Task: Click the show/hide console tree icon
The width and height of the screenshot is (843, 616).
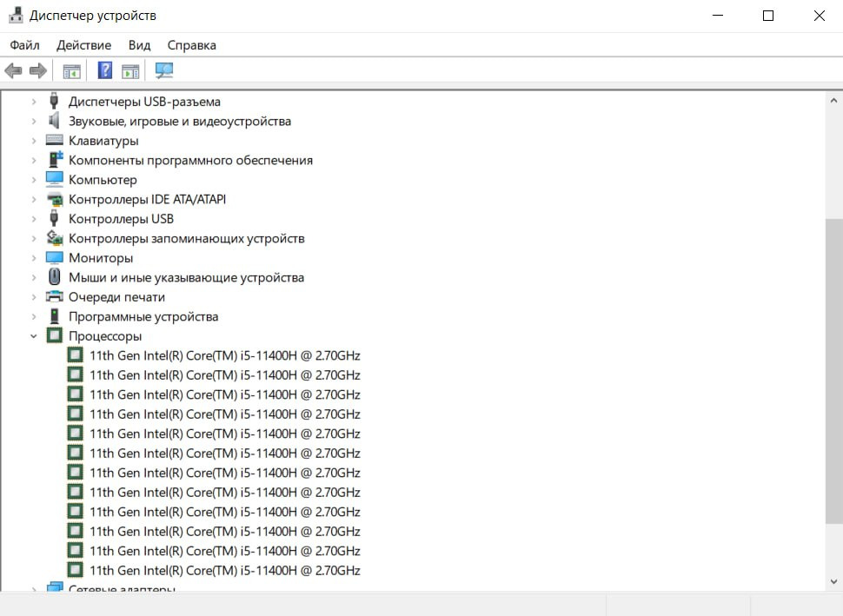Action: click(x=71, y=70)
